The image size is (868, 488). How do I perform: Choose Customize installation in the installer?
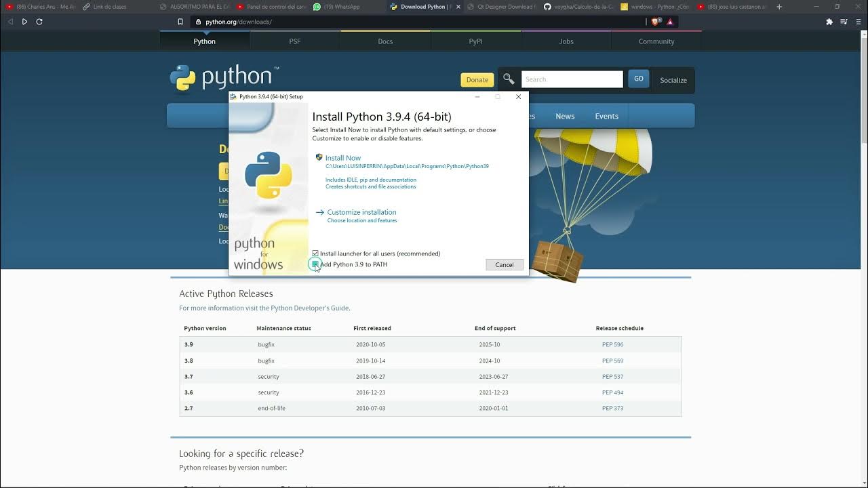coord(361,212)
